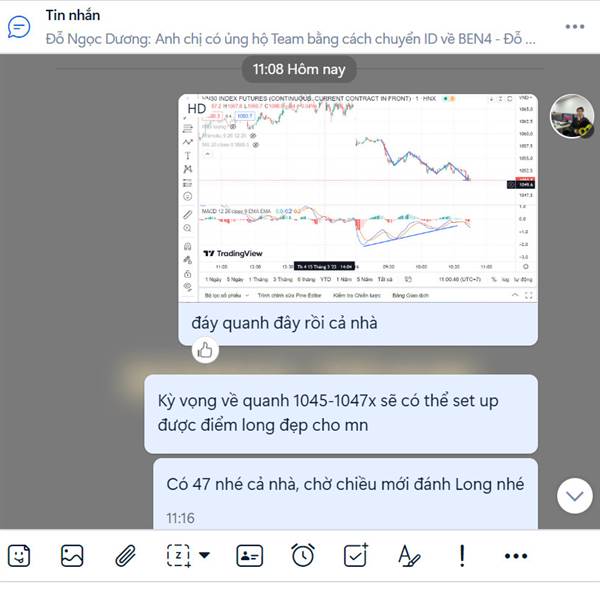
Task: Select the 'Kỳ vọng về quanh 1045-1047x' message
Action: click(x=341, y=414)
